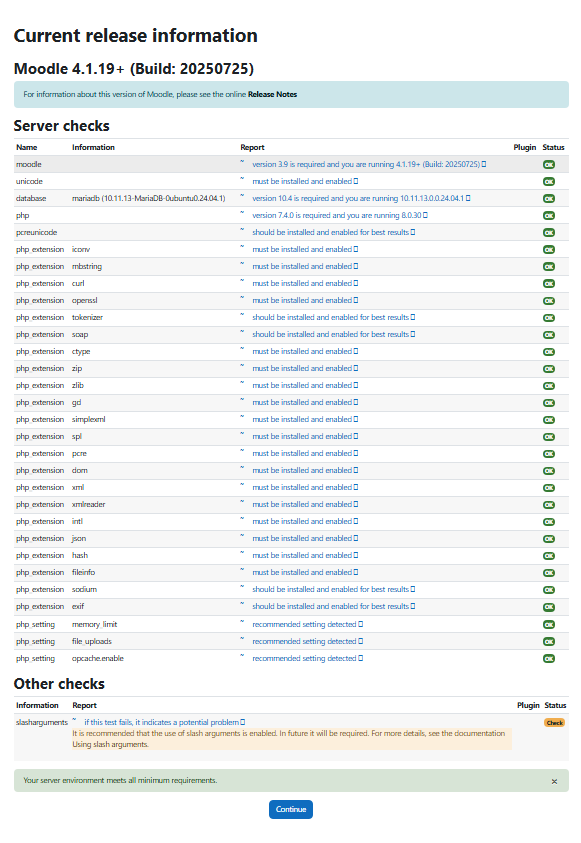581x843 pixels.
Task: Open the iconv extension report link
Action: pyautogui.click(x=305, y=249)
